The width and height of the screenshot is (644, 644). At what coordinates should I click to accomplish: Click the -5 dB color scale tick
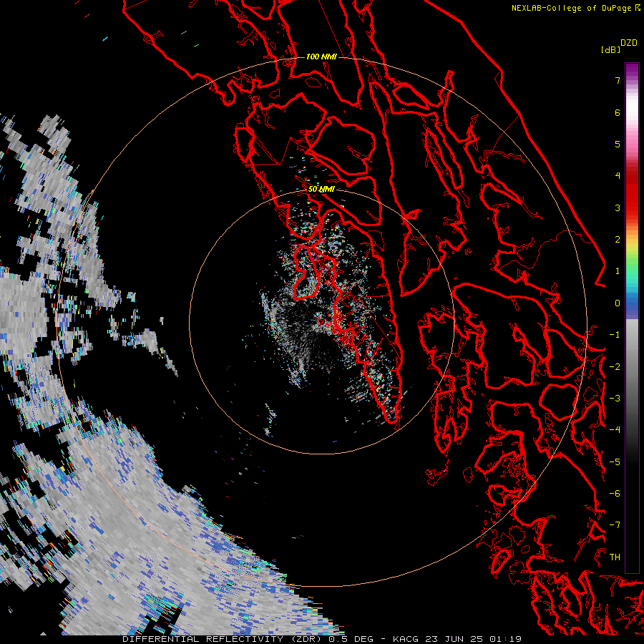[x=615, y=462]
